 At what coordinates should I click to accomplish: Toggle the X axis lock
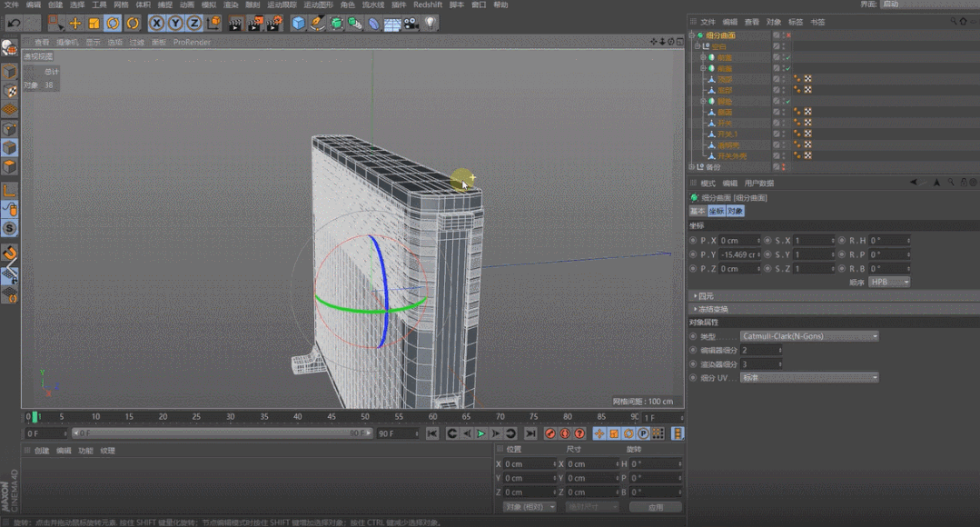tap(156, 23)
